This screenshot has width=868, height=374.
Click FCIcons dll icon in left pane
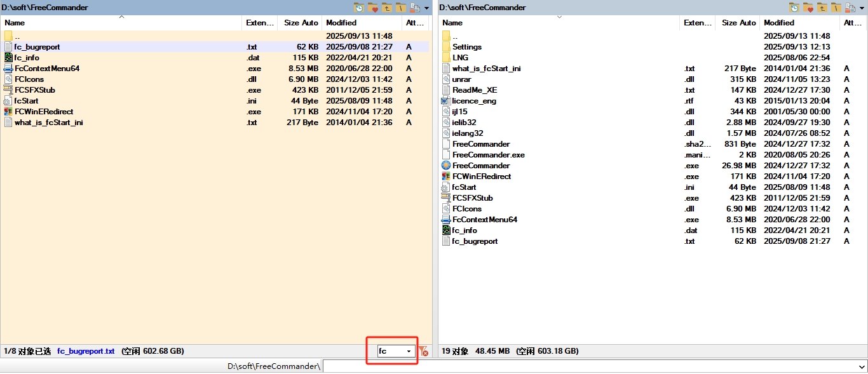click(8, 79)
